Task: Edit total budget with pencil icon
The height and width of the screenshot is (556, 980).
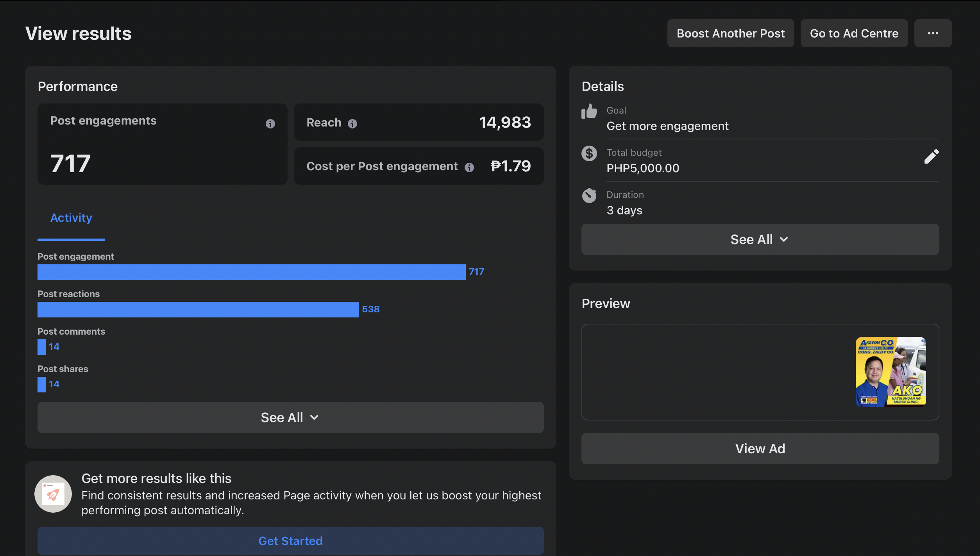Action: tap(931, 157)
